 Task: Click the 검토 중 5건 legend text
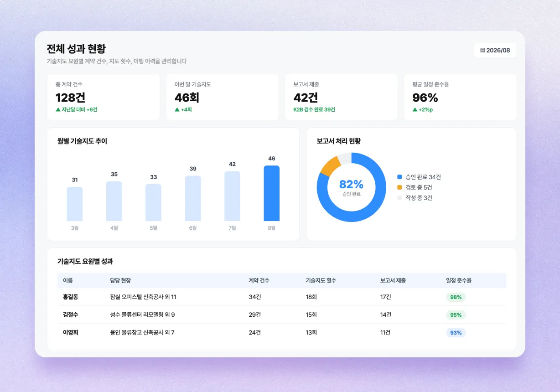click(419, 187)
